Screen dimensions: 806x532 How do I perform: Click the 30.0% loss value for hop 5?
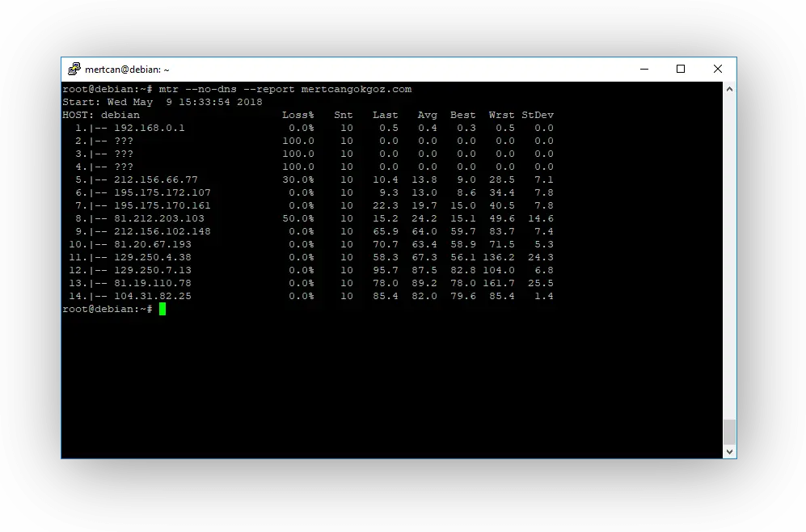(x=298, y=180)
